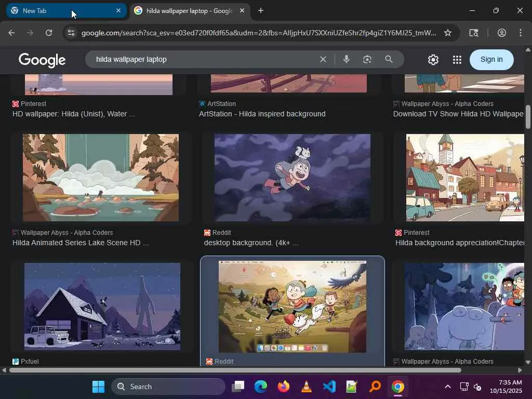Launch Firefox from taskbar
Screen dimensions: 532x399
[x=283, y=387]
